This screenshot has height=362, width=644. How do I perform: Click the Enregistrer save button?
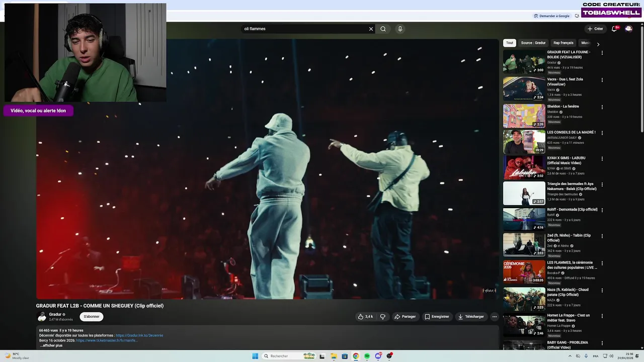[437, 317]
